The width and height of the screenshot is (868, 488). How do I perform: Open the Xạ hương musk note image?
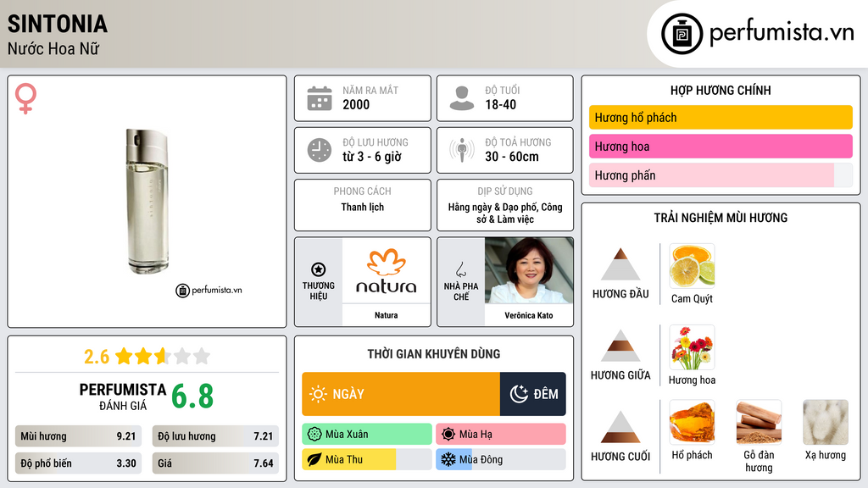826,422
